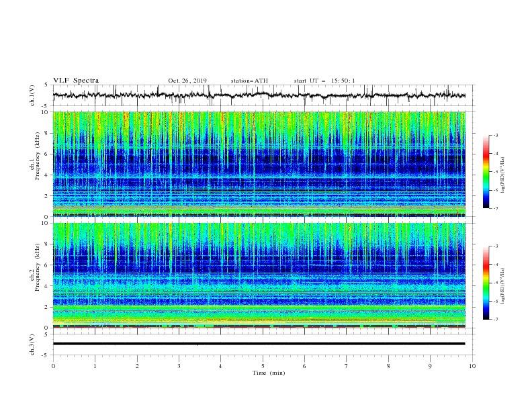The image size is (532, 411).
Task: Click time axis tick label '5'
Action: (x=263, y=366)
